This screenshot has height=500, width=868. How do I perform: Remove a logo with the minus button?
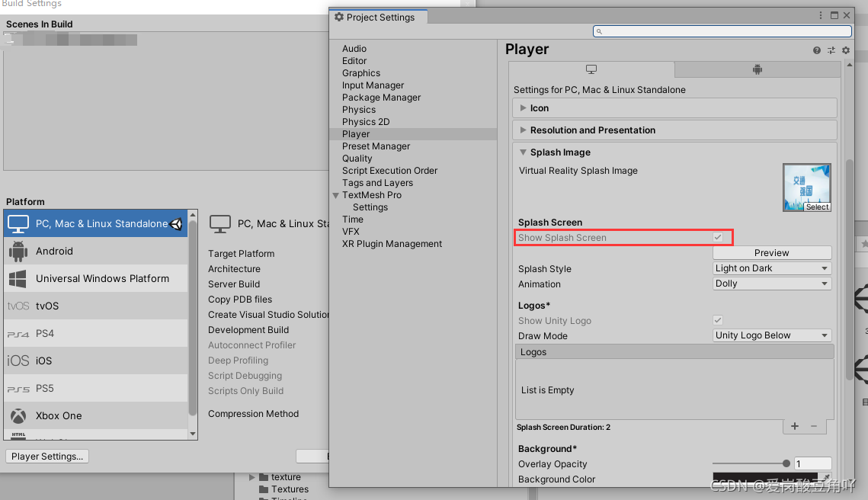pyautogui.click(x=814, y=426)
